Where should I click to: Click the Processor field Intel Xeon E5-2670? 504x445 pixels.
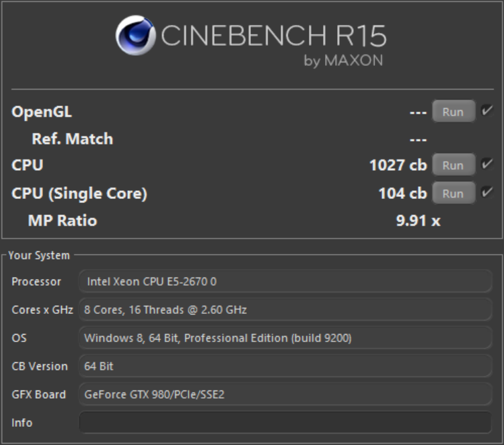285,282
